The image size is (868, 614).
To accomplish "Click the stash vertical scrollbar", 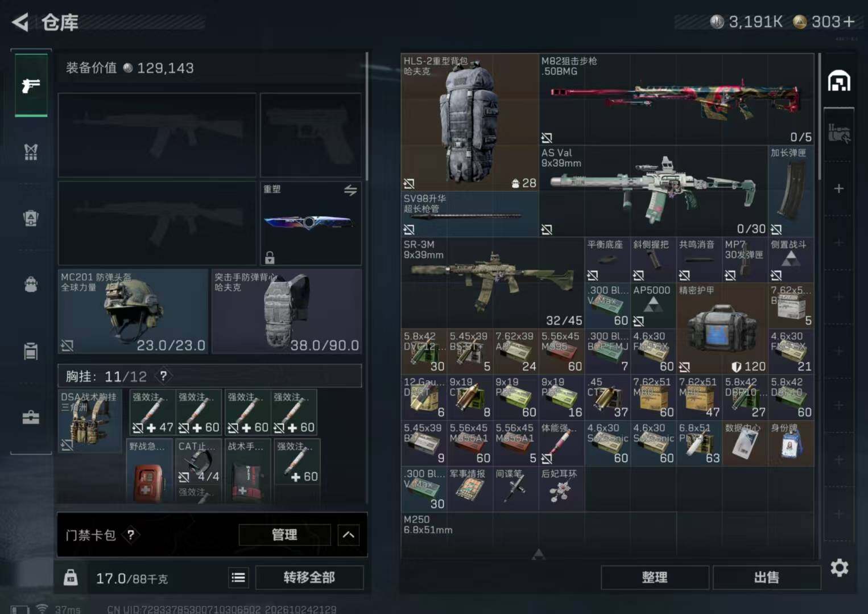I will click(x=820, y=117).
